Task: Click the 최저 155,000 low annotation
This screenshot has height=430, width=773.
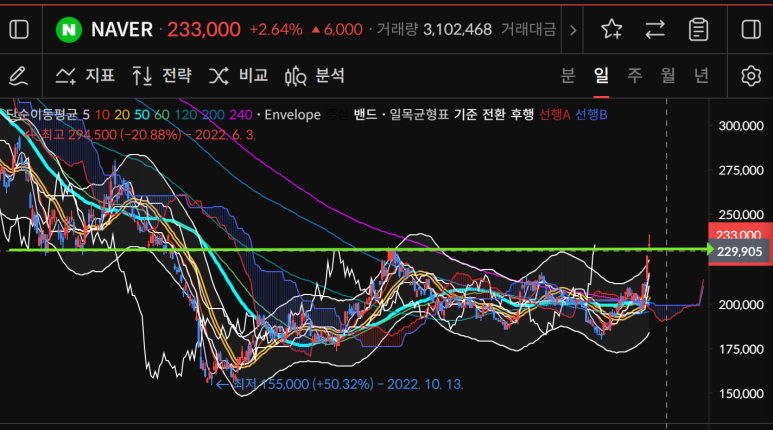Action: [340, 384]
